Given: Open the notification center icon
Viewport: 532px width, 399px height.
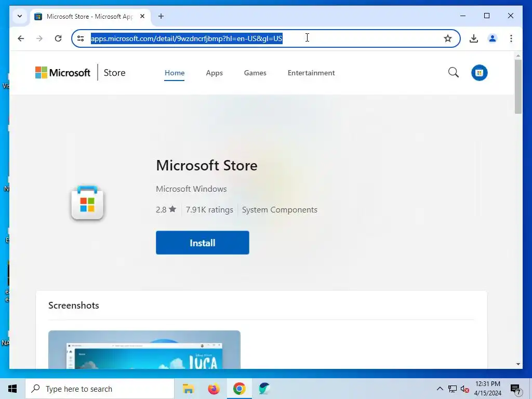Looking at the screenshot, I should 516,389.
